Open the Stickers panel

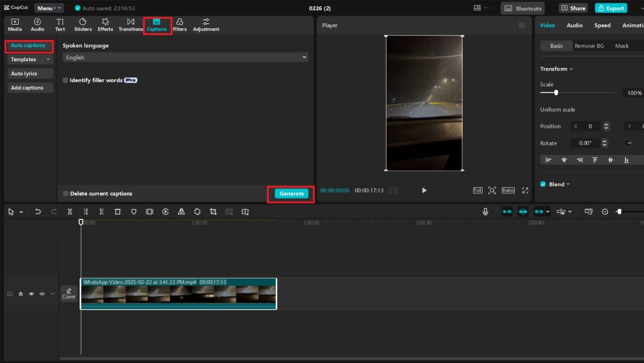83,25
